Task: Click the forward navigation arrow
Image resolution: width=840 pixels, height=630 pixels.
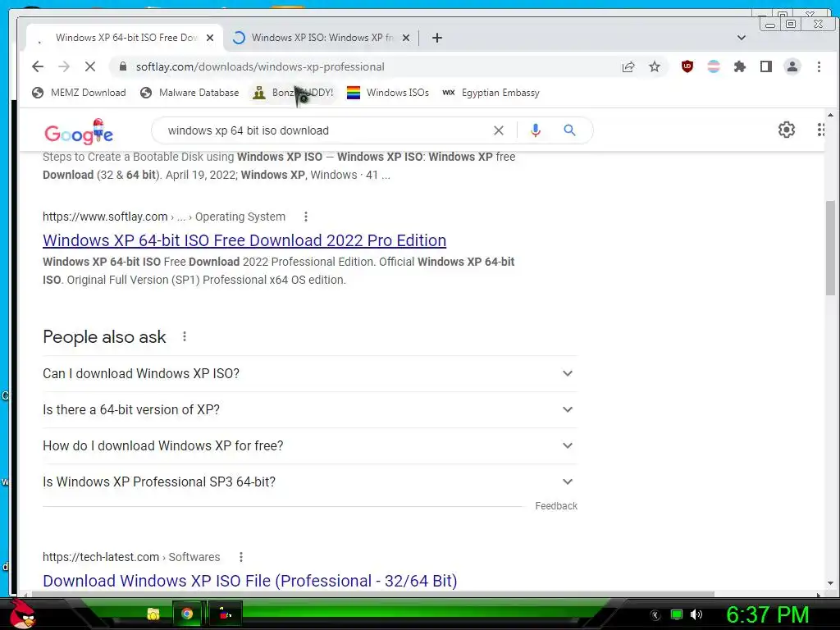Action: [x=64, y=66]
